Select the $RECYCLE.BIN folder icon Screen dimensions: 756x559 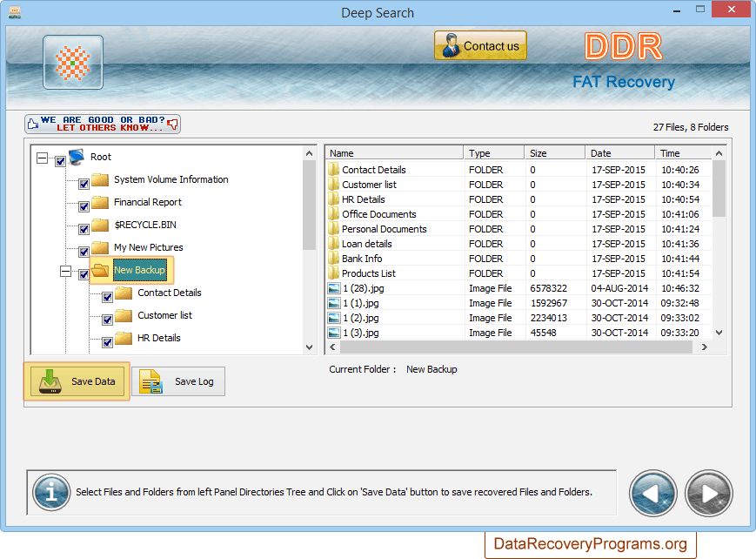100,225
